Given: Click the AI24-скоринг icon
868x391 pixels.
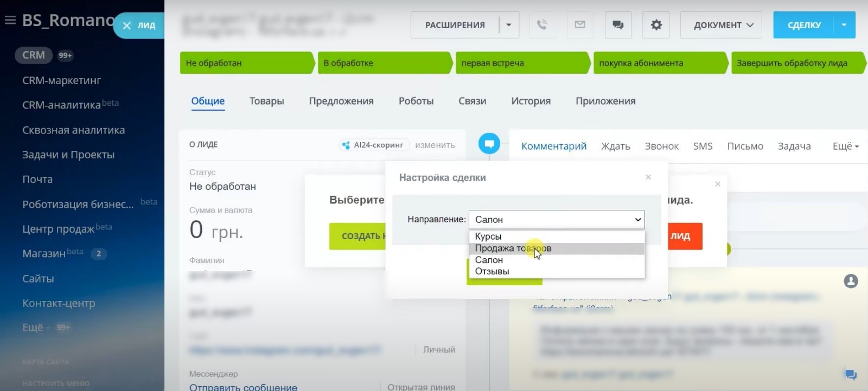Looking at the screenshot, I should point(346,145).
